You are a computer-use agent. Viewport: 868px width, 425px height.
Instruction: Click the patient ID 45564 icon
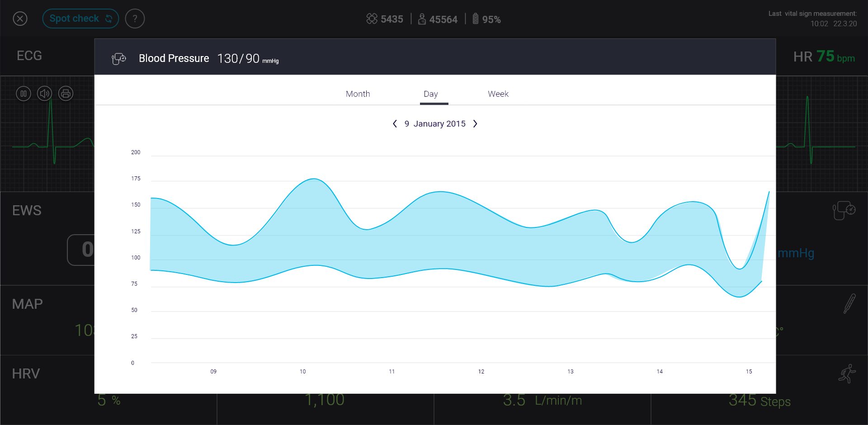tap(422, 19)
